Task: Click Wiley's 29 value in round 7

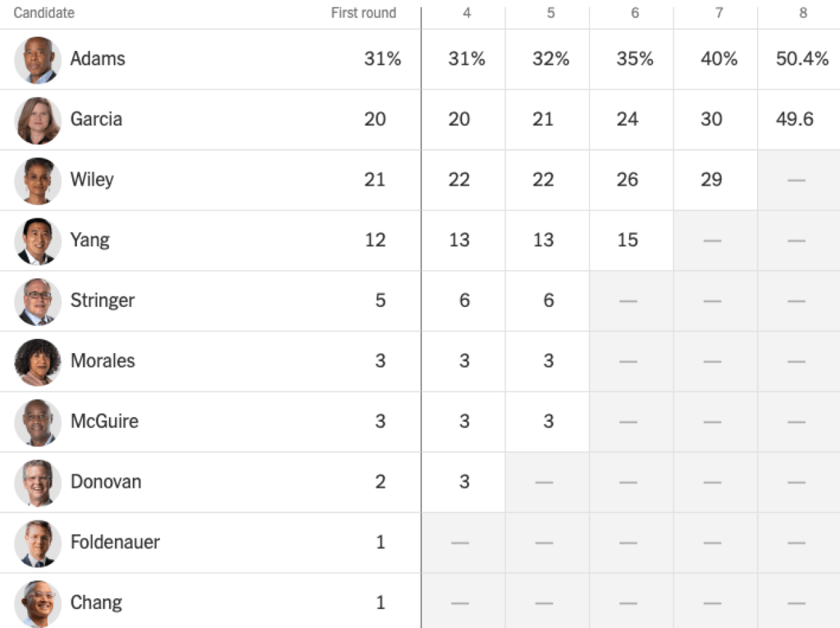Action: click(711, 180)
